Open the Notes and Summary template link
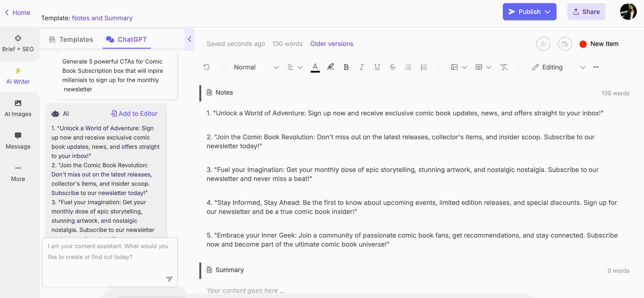Screen dimensions: 644x298 [x=102, y=18]
